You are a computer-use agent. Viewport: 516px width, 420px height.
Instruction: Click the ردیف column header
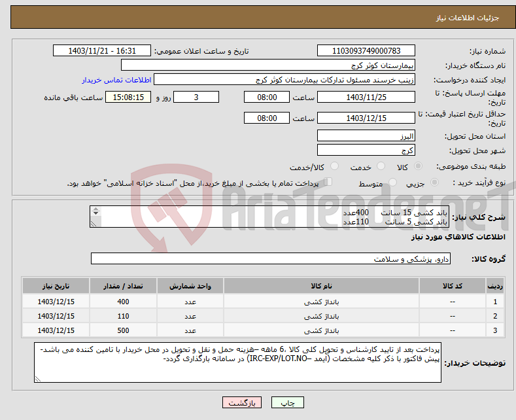[x=495, y=286]
